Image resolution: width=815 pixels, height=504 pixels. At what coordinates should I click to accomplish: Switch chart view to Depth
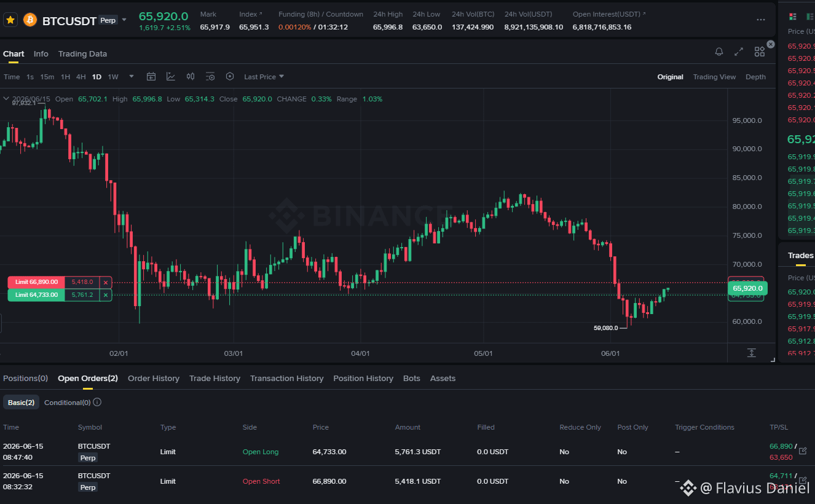755,77
